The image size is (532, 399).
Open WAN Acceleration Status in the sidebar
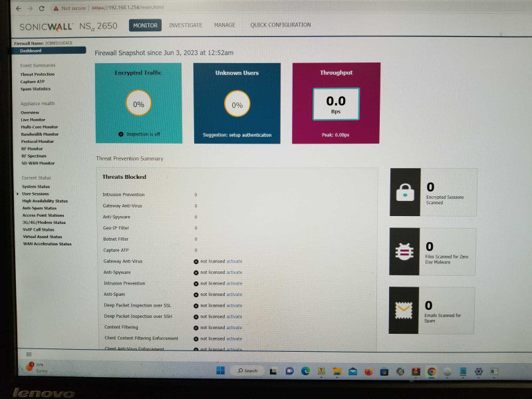point(47,244)
